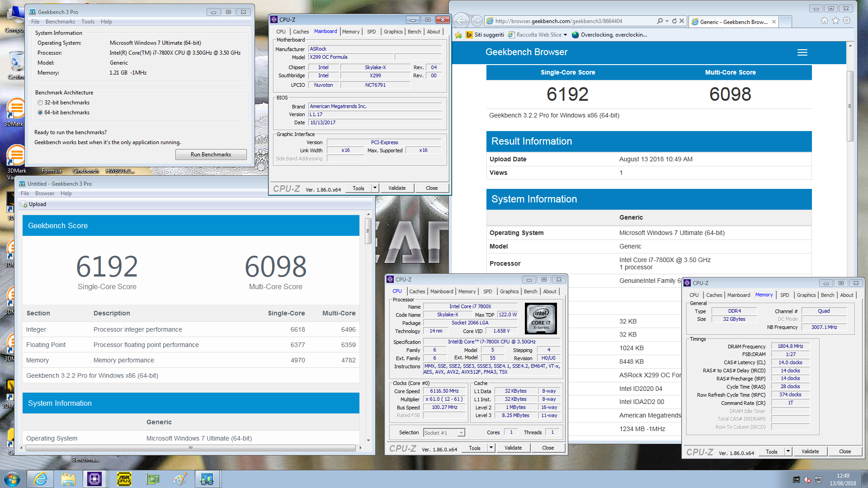The width and height of the screenshot is (868, 488).
Task: Select 32-bit benchmarks radio option
Action: coord(40,103)
